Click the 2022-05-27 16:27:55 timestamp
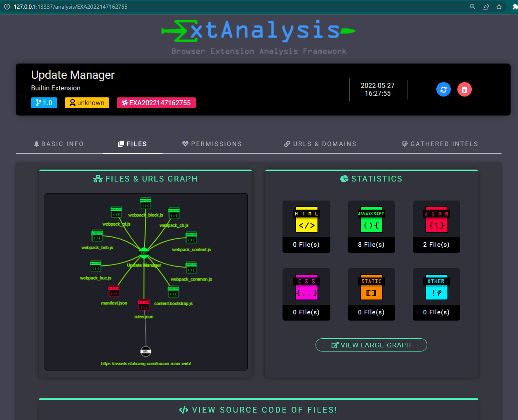This screenshot has height=420, width=518. [378, 90]
